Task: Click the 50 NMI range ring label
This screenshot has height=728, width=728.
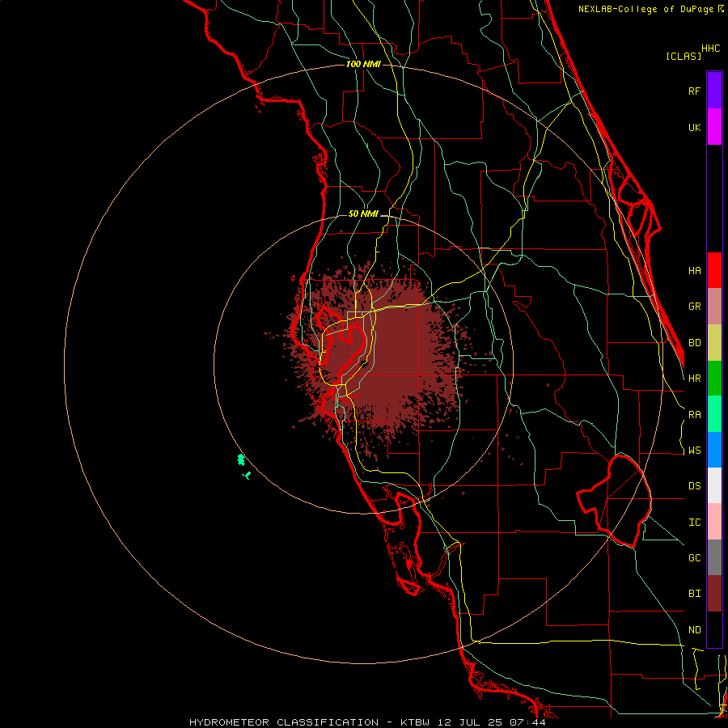Action: (x=363, y=214)
